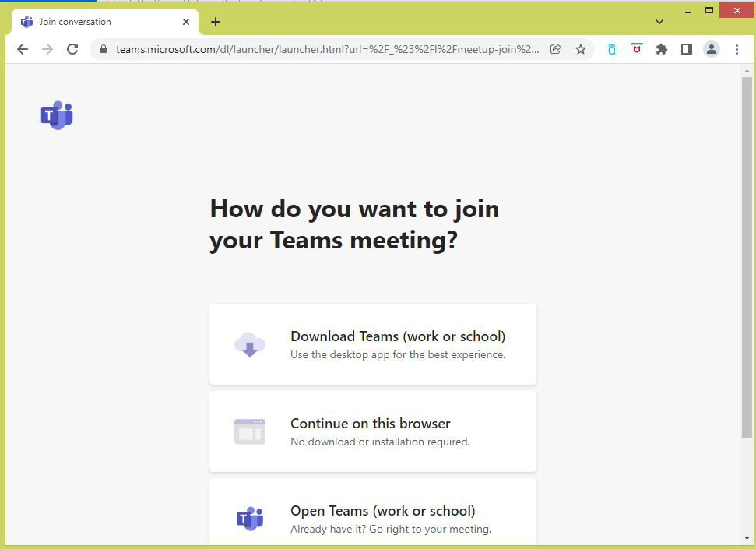Image resolution: width=756 pixels, height=549 pixels.
Task: Choose Continue on this browser
Action: coord(373,431)
